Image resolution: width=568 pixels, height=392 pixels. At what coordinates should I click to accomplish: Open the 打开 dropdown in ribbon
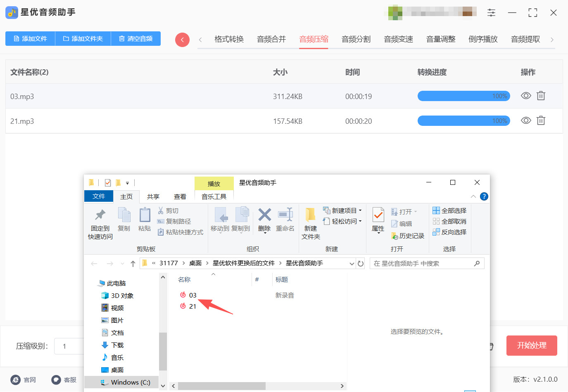click(404, 212)
